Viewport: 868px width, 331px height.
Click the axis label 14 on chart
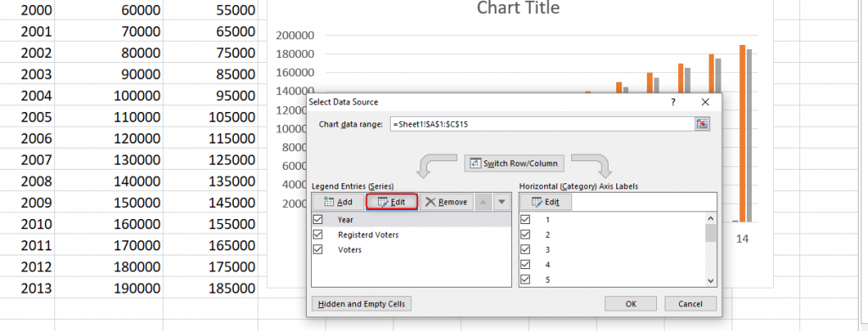742,238
